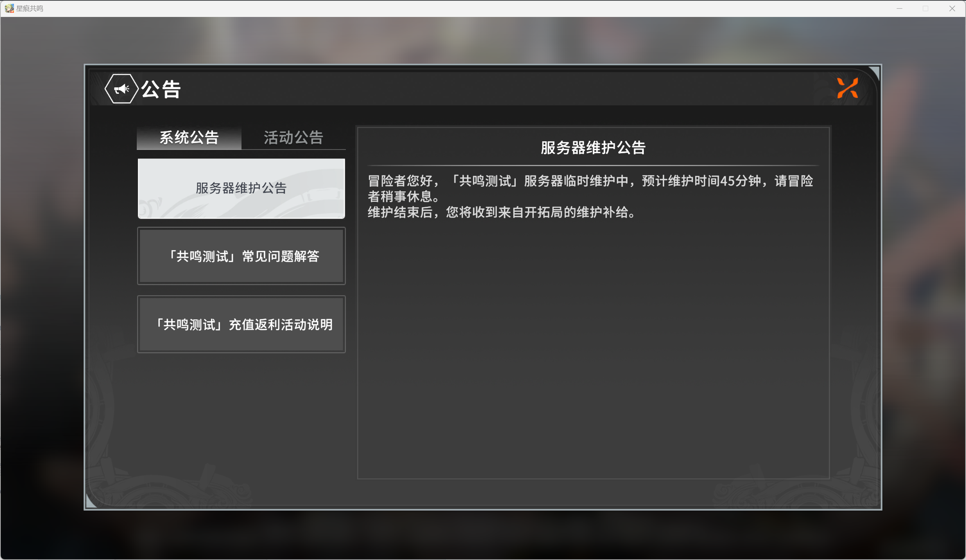
Task: Click the 服务器维护公告 heading in content pane
Action: tap(593, 148)
